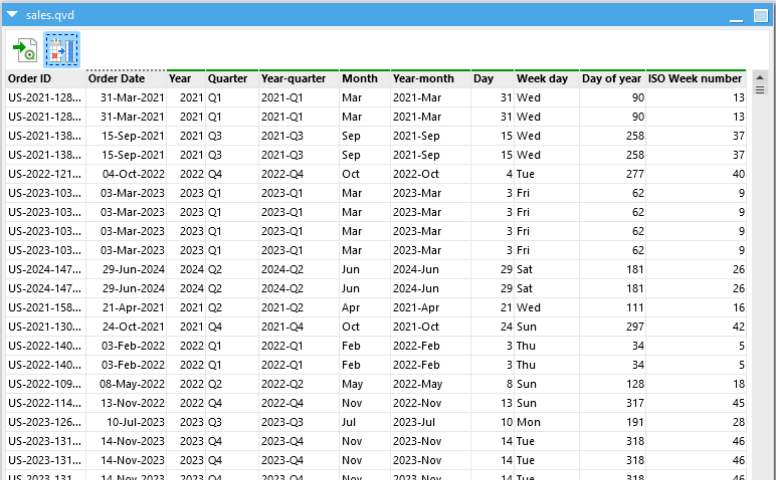
Task: Click the scrollbar grip handle
Action: click(760, 90)
